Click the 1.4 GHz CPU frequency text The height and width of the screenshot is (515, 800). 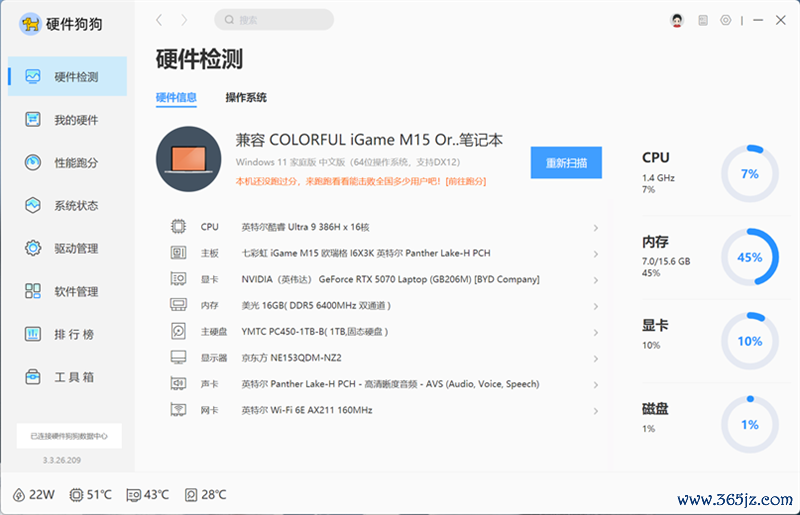coord(658,178)
